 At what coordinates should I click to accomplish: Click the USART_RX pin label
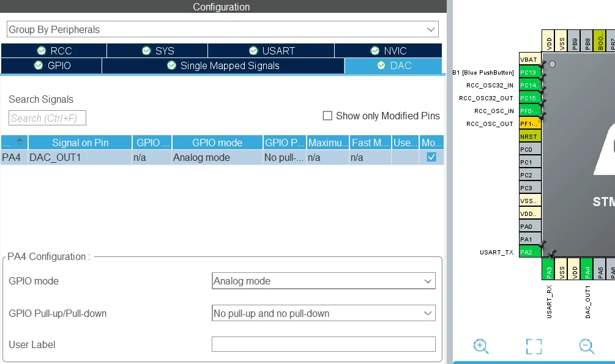tap(549, 302)
